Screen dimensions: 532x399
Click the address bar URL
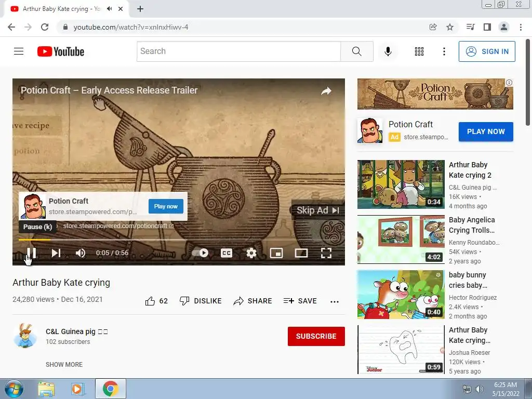[130, 27]
